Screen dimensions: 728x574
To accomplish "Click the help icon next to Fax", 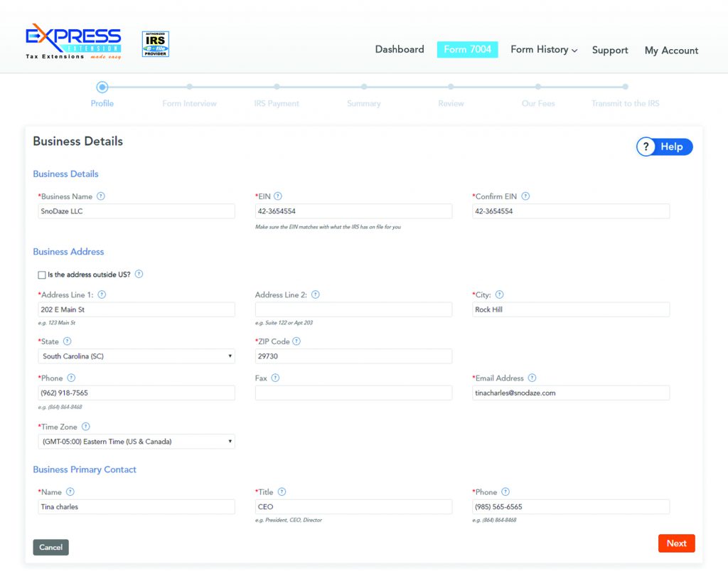I will [x=275, y=378].
